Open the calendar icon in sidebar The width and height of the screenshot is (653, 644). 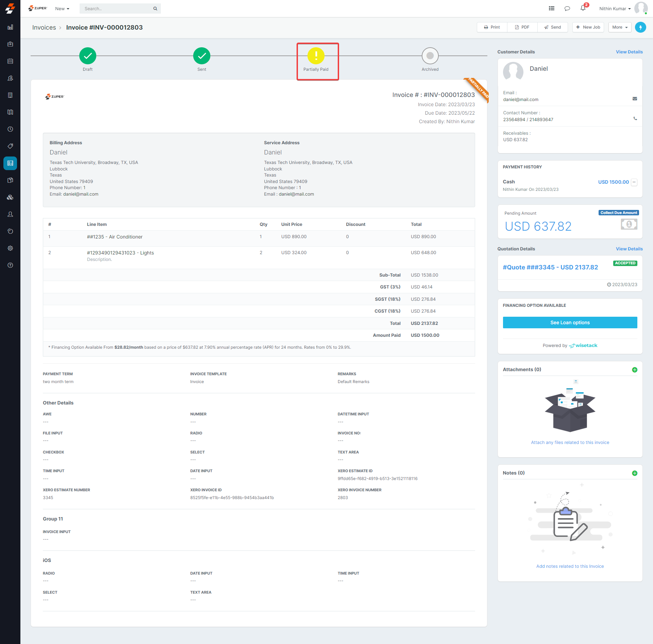(10, 61)
